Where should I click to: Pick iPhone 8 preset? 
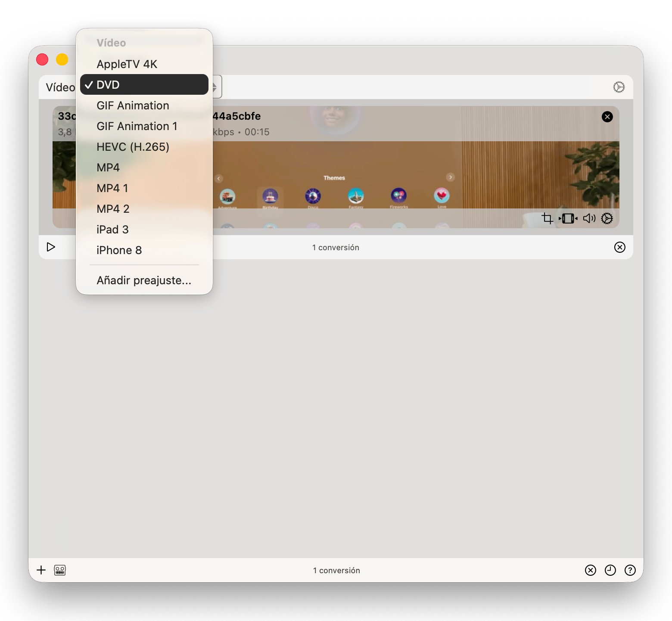[144, 250]
